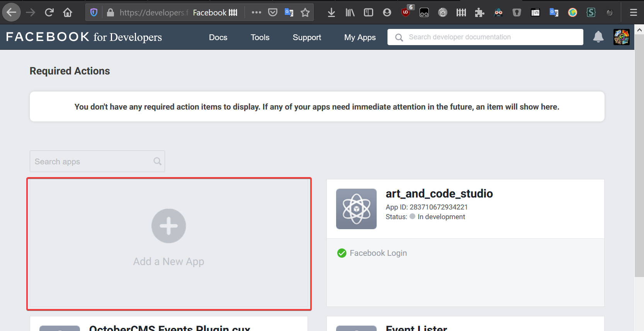Click the hooded glasses extension icon
Image resolution: width=644 pixels, height=331 pixels.
(x=498, y=12)
